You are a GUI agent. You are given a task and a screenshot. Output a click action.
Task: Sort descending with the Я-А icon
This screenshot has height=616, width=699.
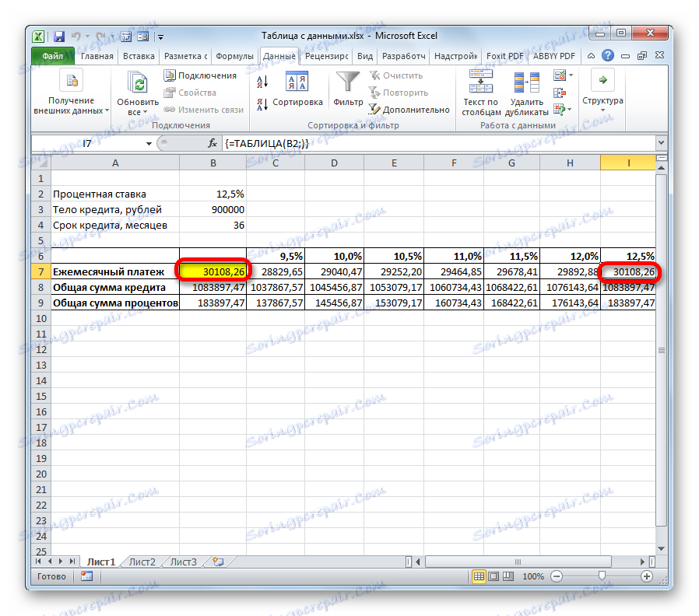tap(262, 104)
